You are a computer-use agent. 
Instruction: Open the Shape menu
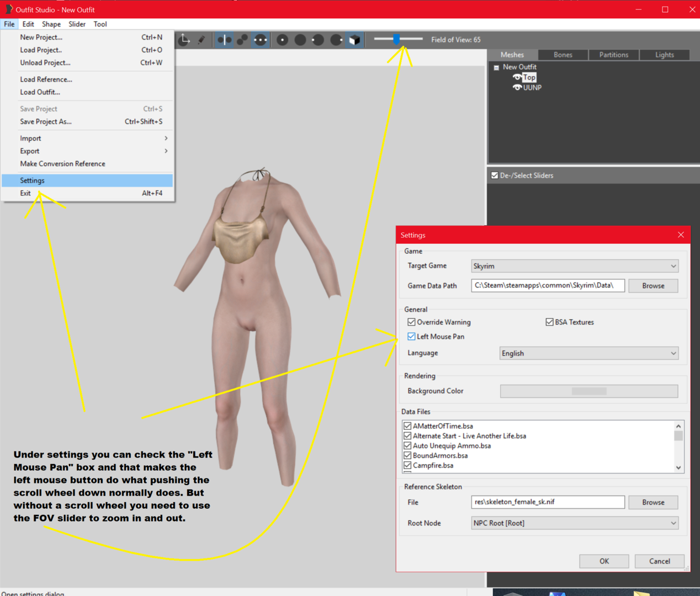click(x=51, y=24)
